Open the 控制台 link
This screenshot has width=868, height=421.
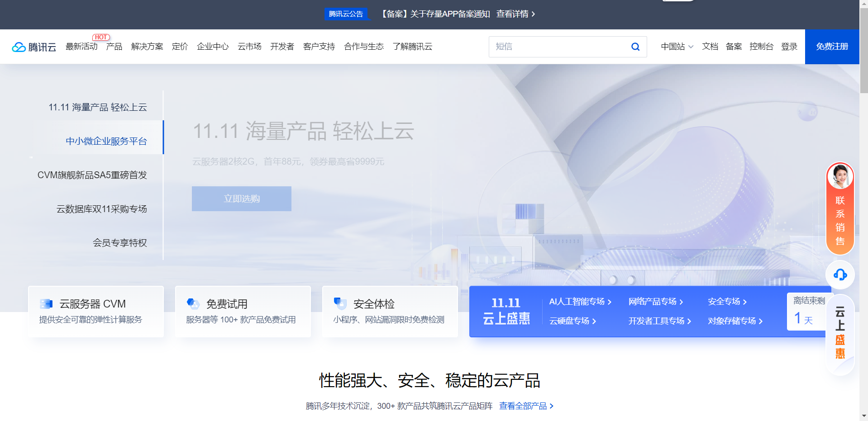(761, 47)
